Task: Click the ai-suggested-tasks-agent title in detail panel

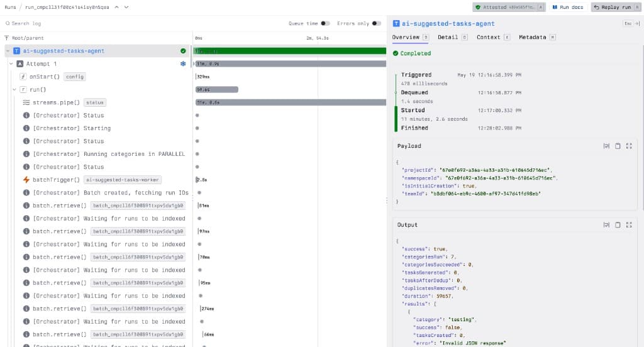Action: pyautogui.click(x=448, y=23)
